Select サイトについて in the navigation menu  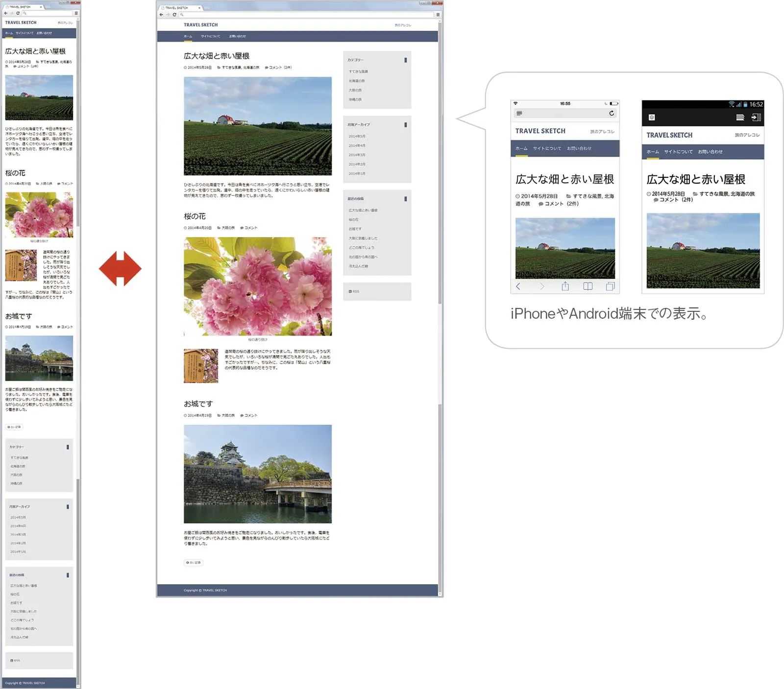(210, 36)
